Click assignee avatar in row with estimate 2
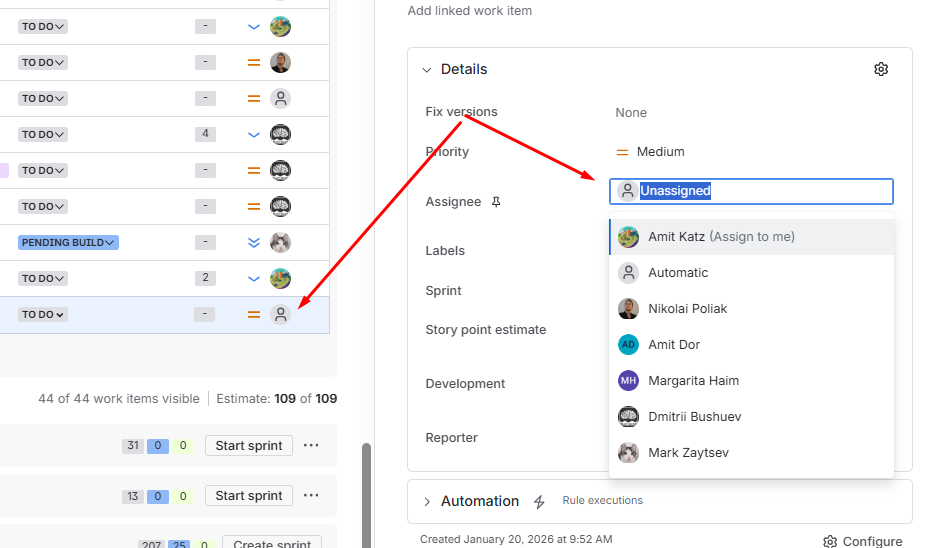 (281, 279)
